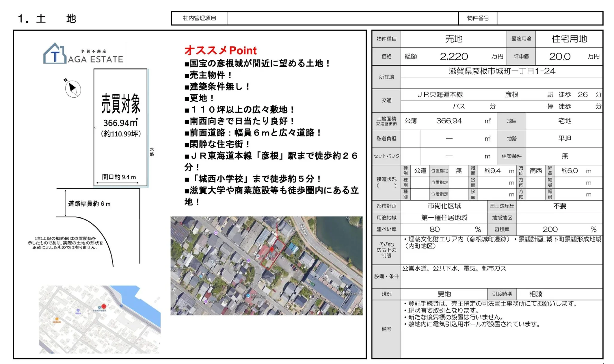Select the 第一種住居地域 zoning cell

(x=444, y=218)
